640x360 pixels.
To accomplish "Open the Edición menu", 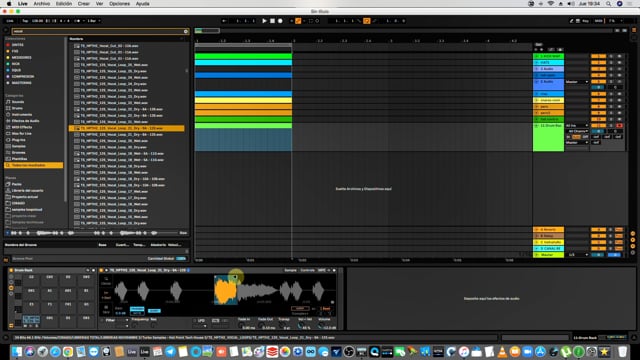I will coord(64,4).
